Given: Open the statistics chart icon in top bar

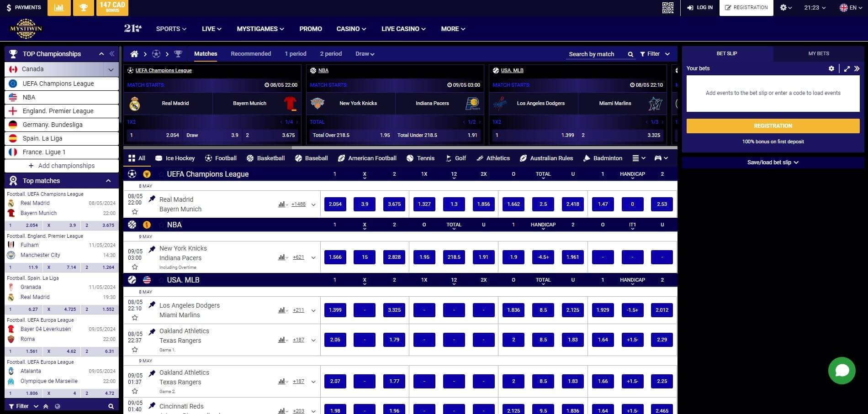Looking at the screenshot, I should 59,8.
